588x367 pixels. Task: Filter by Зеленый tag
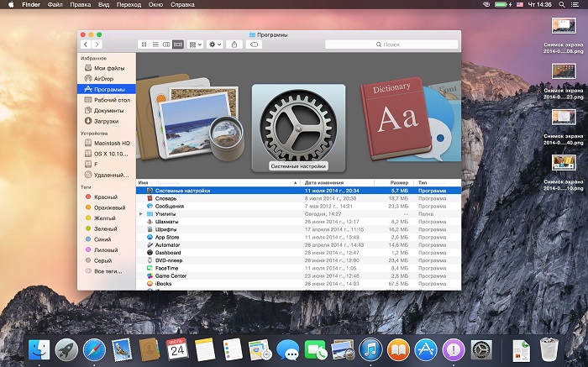(x=107, y=228)
